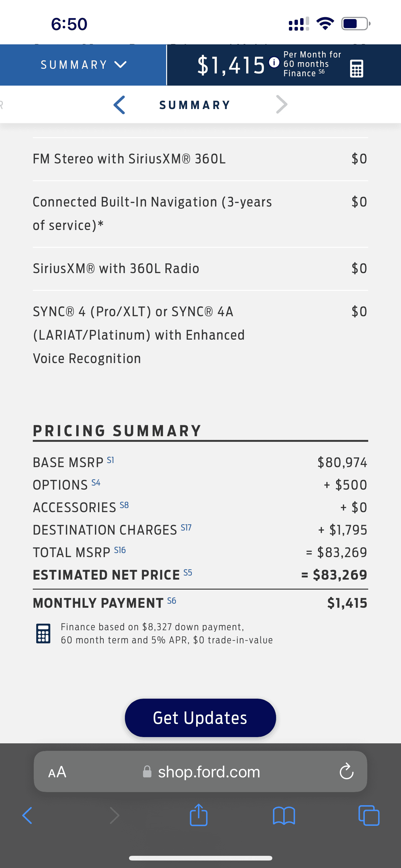Open the Safari share sheet
This screenshot has height=868, width=401.
[x=199, y=816]
